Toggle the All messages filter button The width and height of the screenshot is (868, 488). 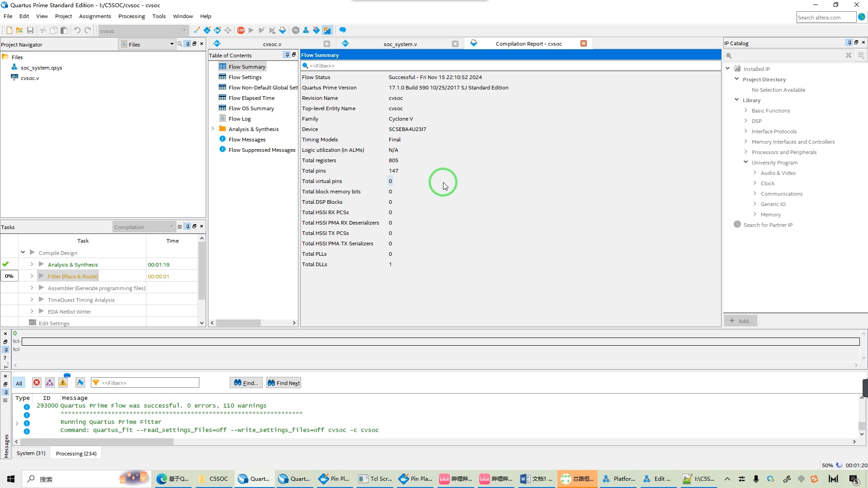click(19, 383)
